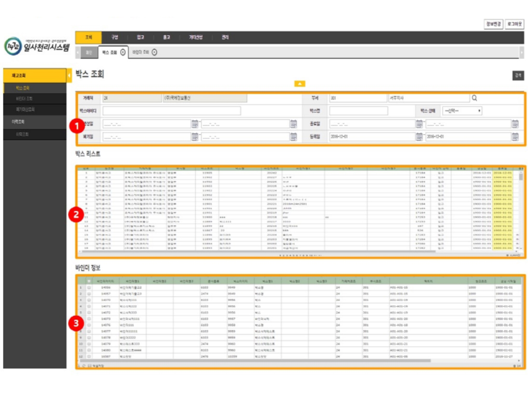Check the row with binder ID 14078
The height and width of the screenshot is (403, 532).
89,338
